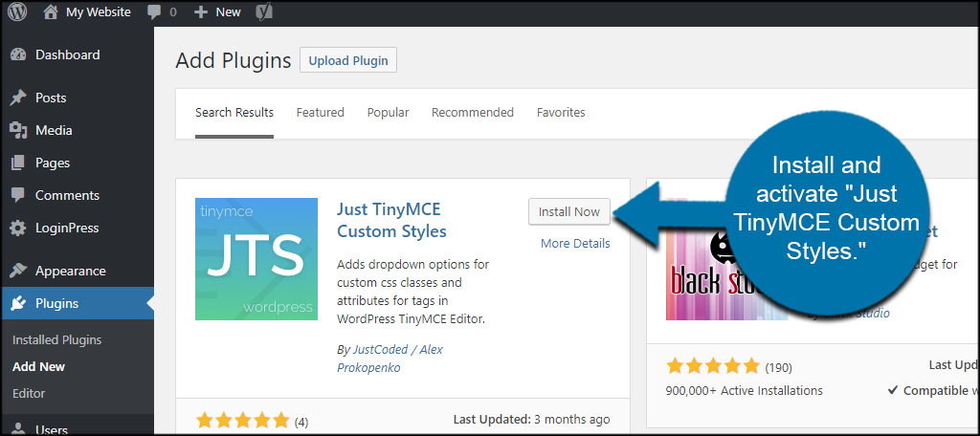
Task: Click the My Website home icon
Action: click(x=52, y=12)
